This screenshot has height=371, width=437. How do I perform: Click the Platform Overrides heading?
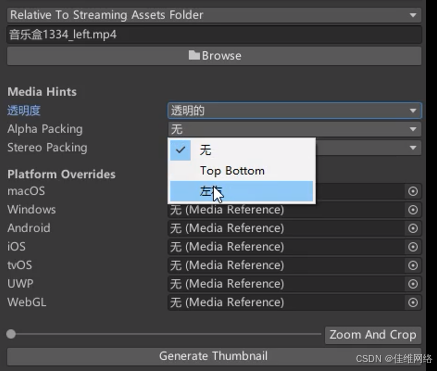61,174
